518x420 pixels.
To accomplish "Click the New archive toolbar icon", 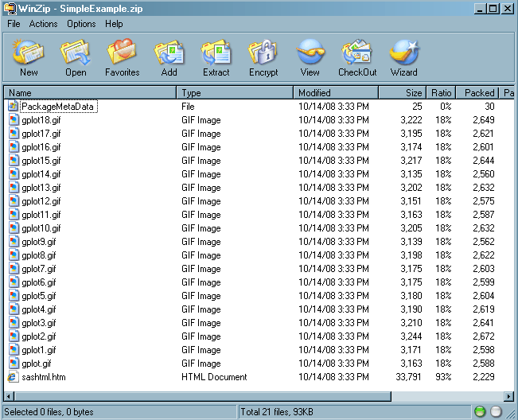I will tap(29, 52).
